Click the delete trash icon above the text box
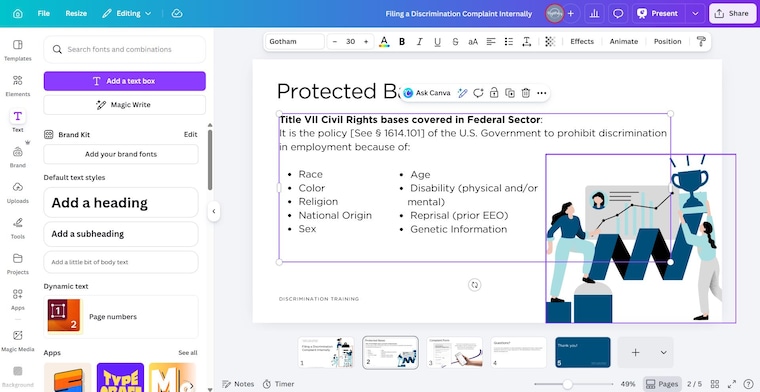Image resolution: width=760 pixels, height=392 pixels. click(x=526, y=93)
